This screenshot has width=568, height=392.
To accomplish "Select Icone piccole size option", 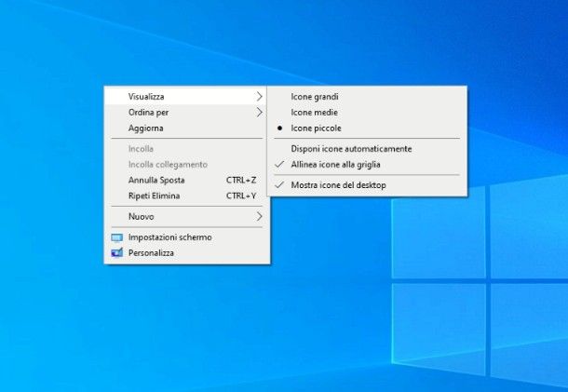I will click(x=367, y=128).
